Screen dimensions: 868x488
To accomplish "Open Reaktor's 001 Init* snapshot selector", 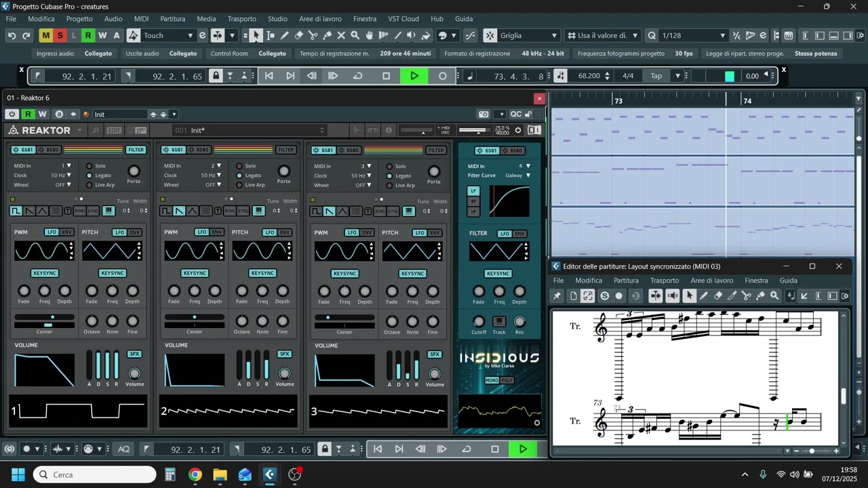I will [x=250, y=130].
